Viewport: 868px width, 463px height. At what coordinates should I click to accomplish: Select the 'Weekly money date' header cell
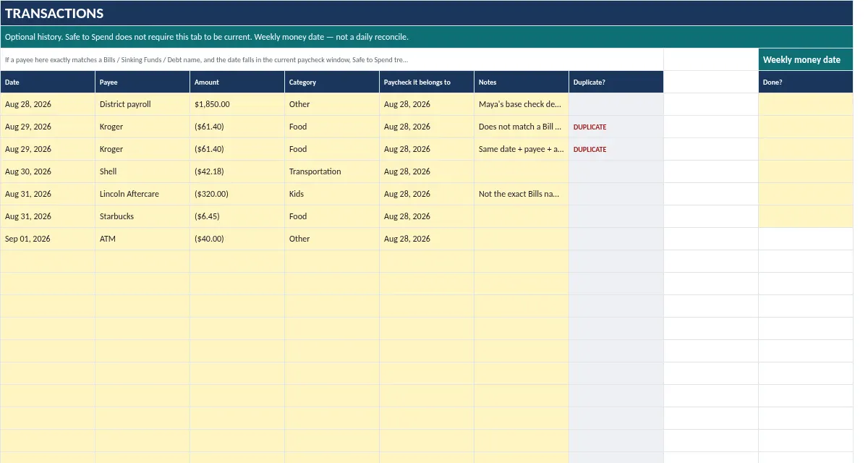click(806, 60)
